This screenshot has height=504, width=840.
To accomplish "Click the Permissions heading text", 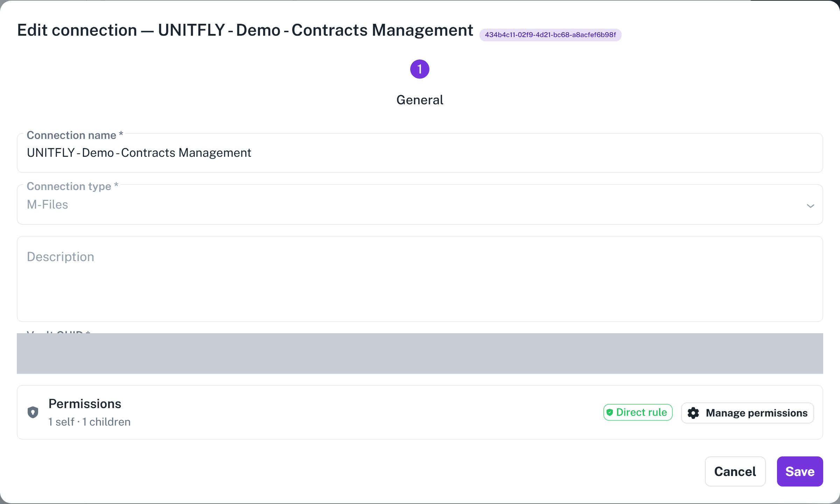I will tap(85, 404).
